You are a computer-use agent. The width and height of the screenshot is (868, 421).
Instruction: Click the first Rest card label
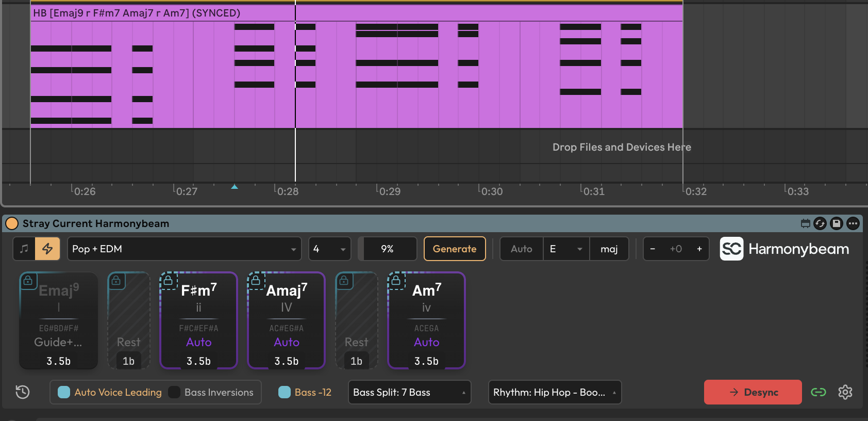(128, 342)
